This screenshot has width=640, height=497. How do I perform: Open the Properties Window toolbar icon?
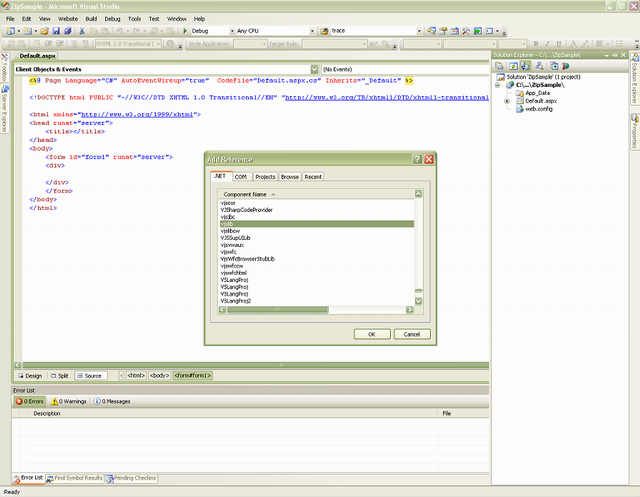[x=443, y=31]
